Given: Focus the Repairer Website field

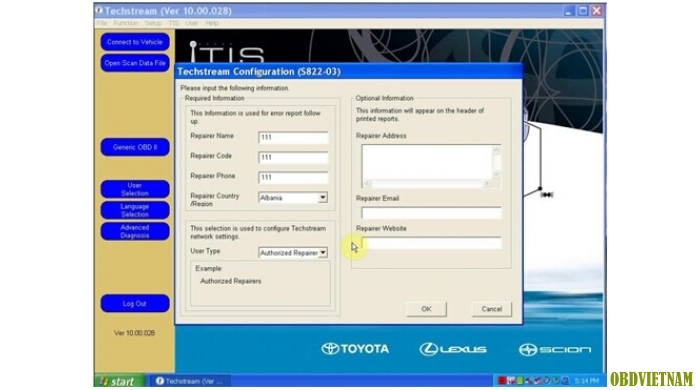Looking at the screenshot, I should tap(431, 243).
